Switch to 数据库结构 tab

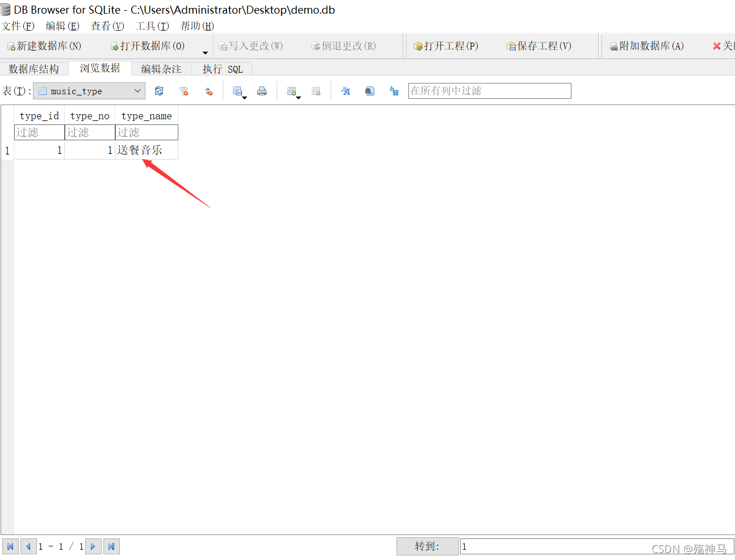click(x=34, y=69)
